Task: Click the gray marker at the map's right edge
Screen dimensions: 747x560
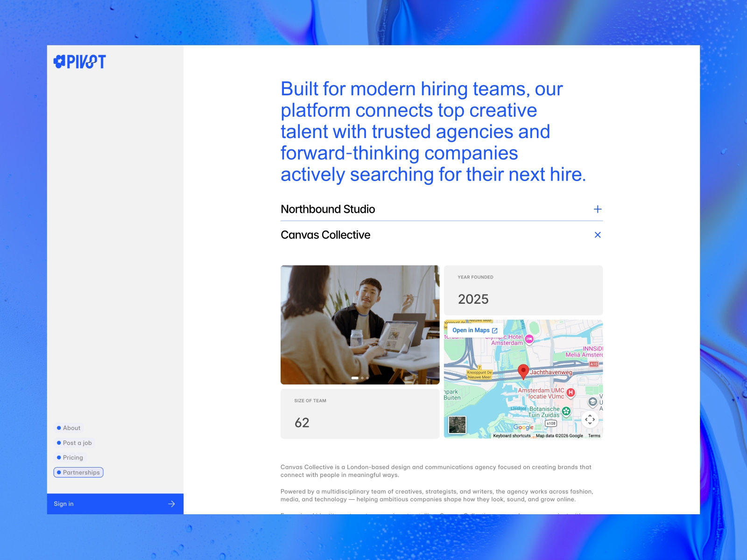Action: 593,402
